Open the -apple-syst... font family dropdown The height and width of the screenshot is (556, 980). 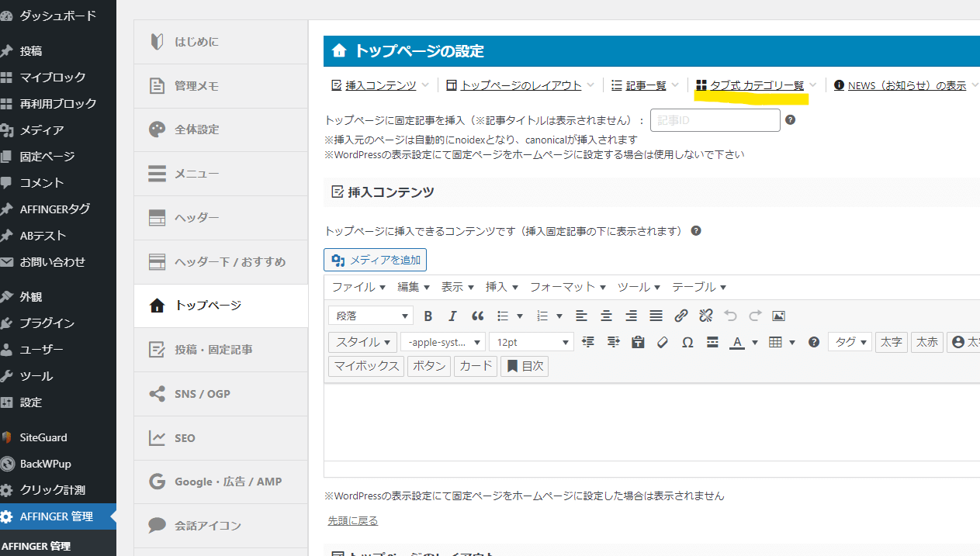tap(443, 342)
